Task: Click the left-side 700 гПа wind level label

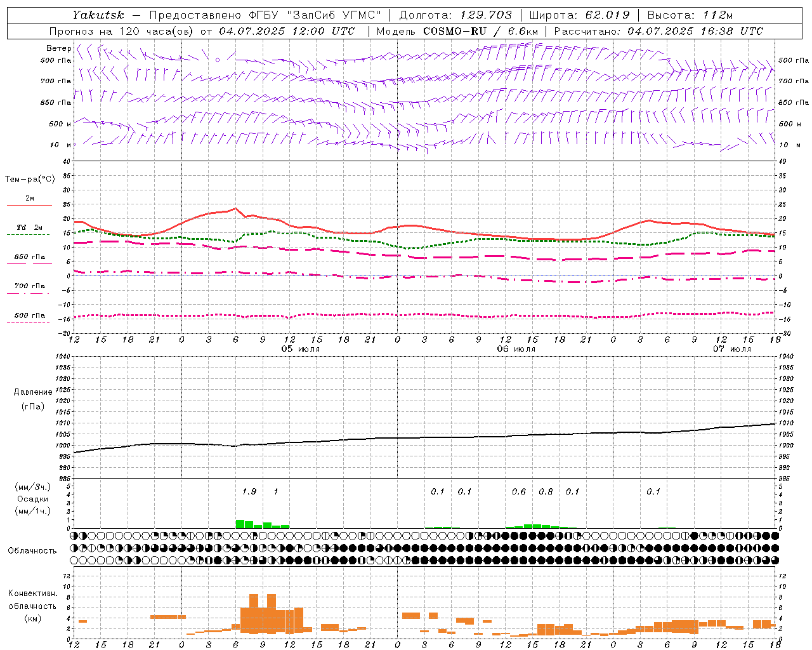Action: 56,81
